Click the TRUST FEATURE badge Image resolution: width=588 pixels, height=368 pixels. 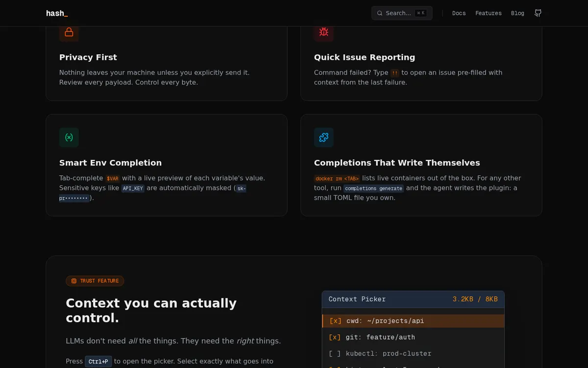pos(95,281)
